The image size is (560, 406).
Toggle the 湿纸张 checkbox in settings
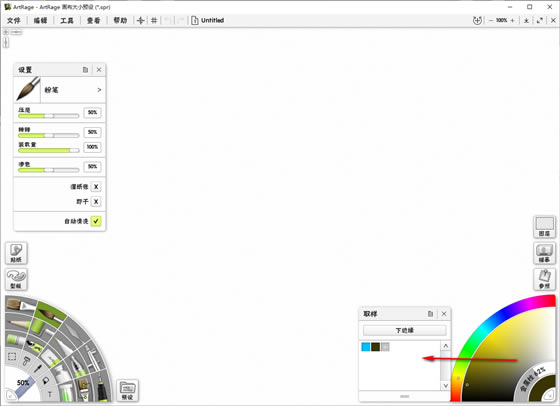(96, 186)
